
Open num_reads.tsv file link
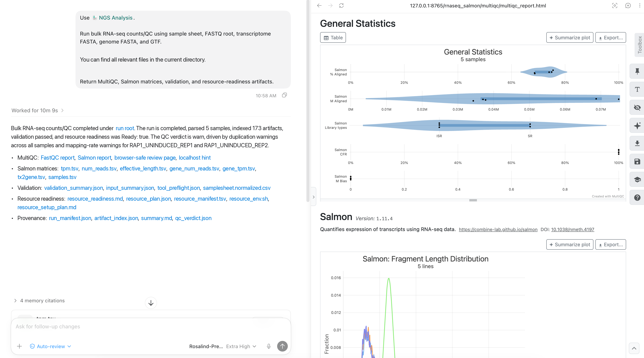99,169
